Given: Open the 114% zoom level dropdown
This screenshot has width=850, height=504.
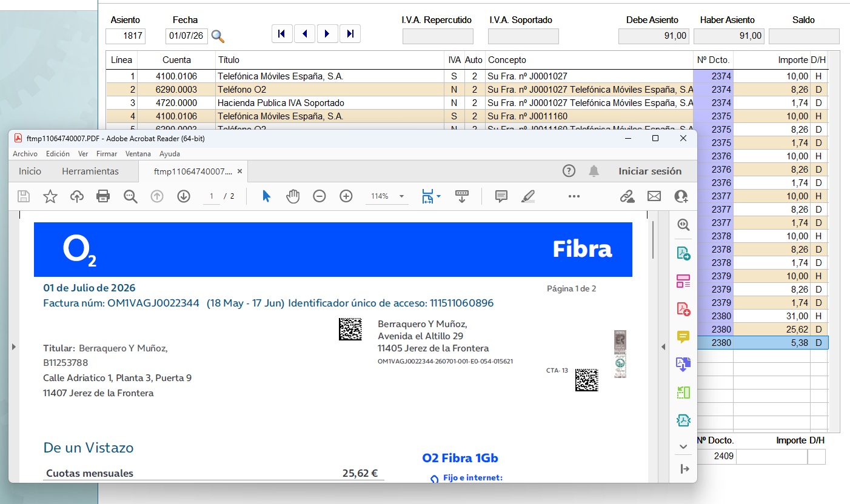Looking at the screenshot, I should coord(401,197).
